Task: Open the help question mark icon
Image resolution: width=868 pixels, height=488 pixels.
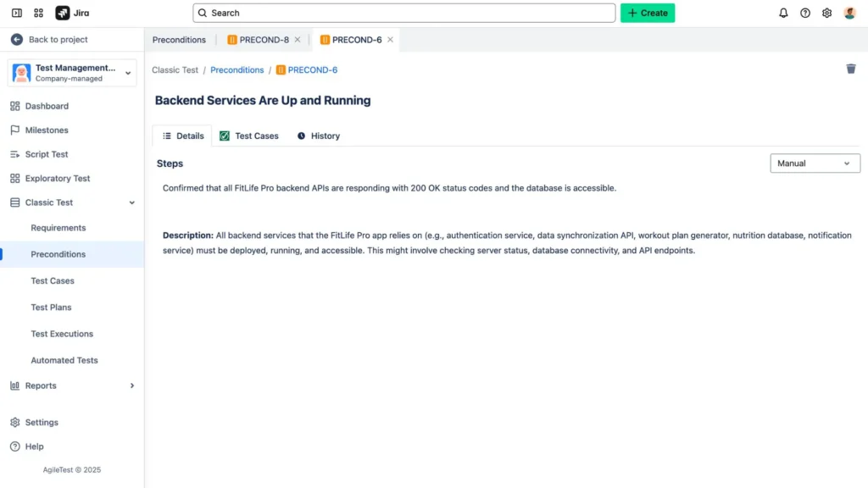Action: point(805,13)
